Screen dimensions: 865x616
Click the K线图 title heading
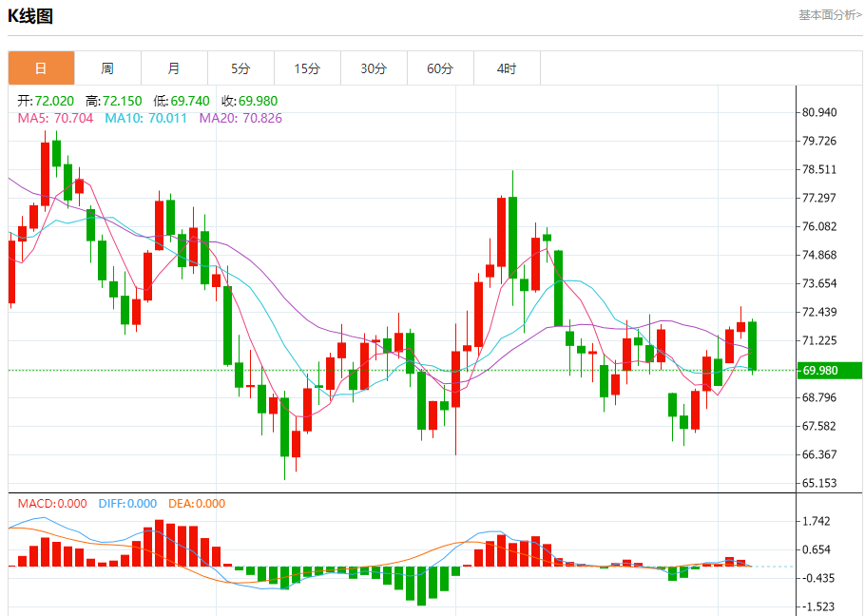31,16
